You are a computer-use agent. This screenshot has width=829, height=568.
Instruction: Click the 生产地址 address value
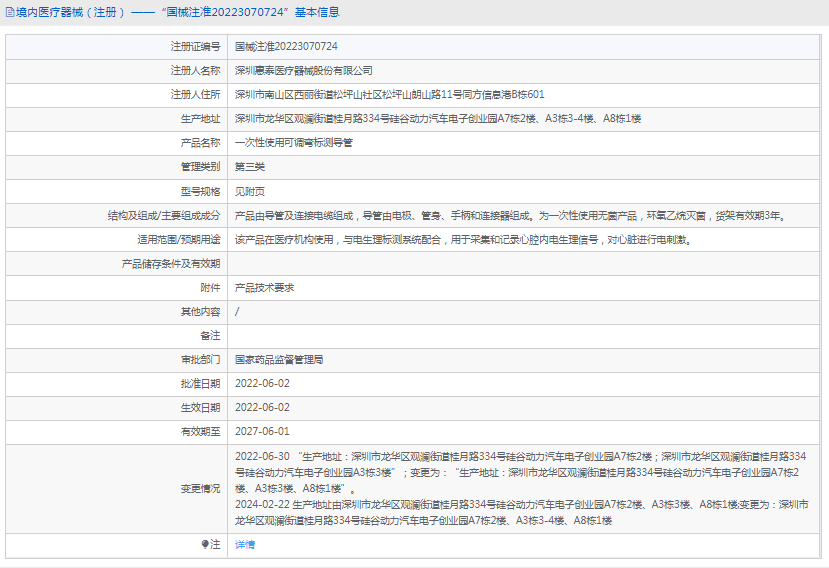438,118
